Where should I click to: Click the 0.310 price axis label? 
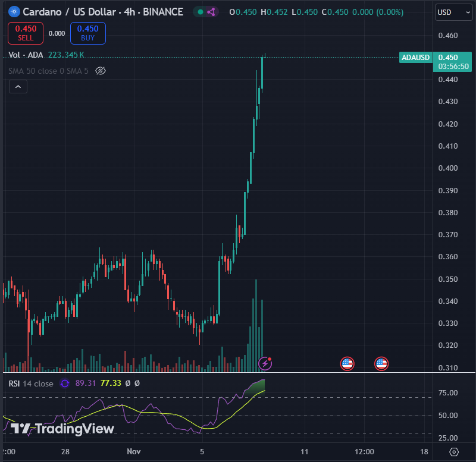(x=448, y=367)
